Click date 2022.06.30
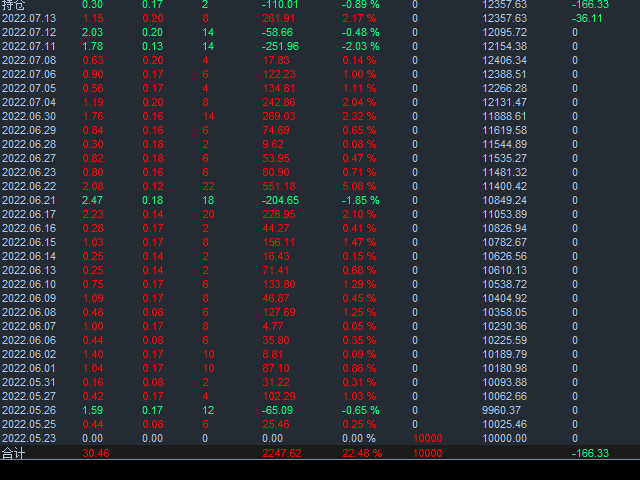 coord(29,116)
